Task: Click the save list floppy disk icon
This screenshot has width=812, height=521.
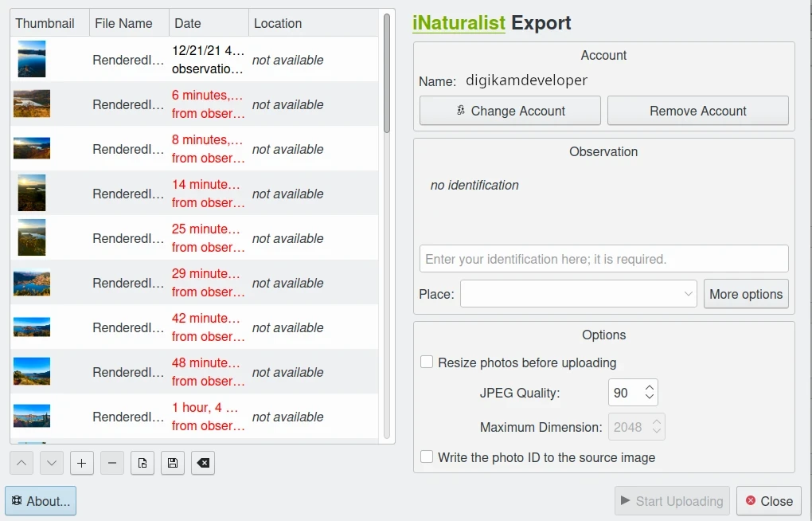Action: tap(173, 463)
